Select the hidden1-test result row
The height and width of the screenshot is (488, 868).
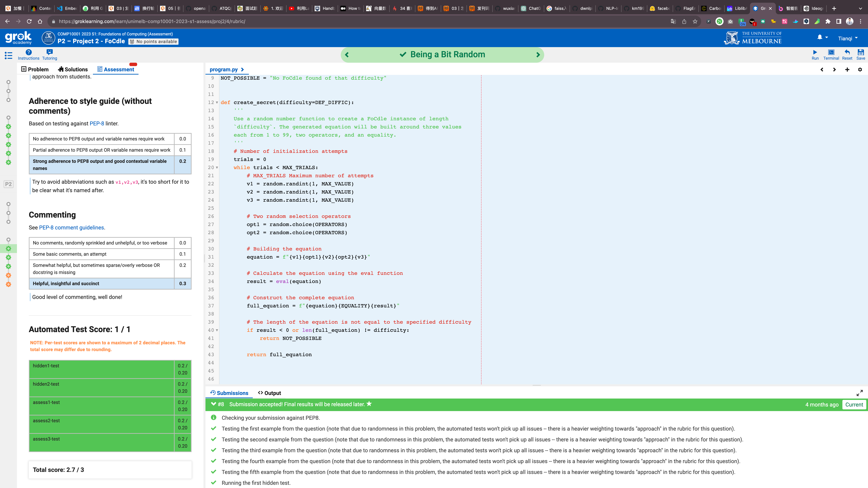[110, 369]
